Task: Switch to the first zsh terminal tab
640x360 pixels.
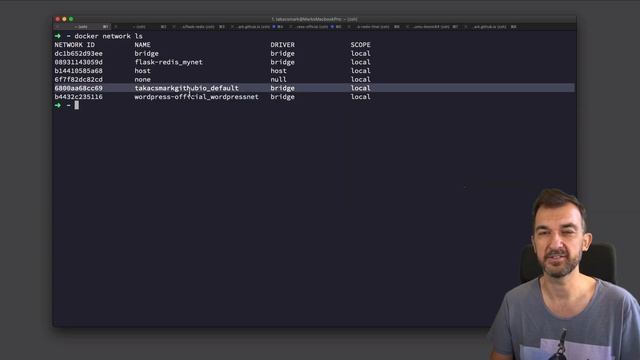Action: [83, 27]
